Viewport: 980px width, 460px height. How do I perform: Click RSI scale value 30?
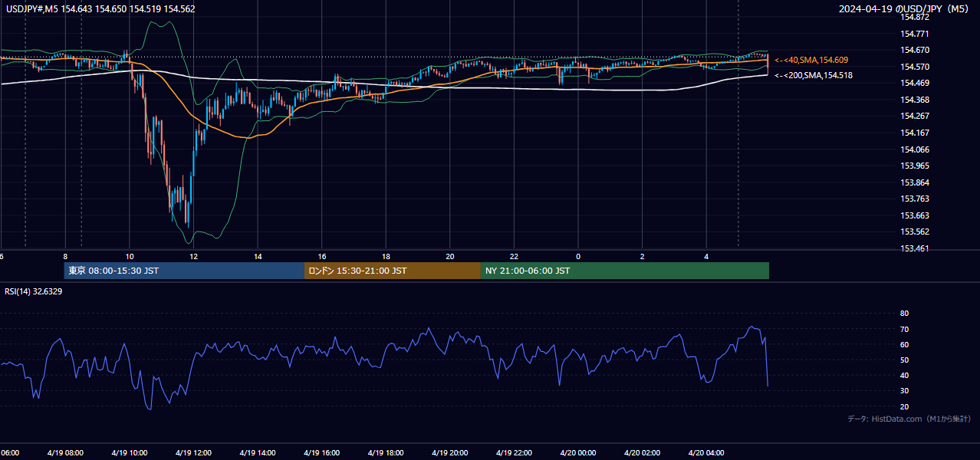(x=904, y=391)
